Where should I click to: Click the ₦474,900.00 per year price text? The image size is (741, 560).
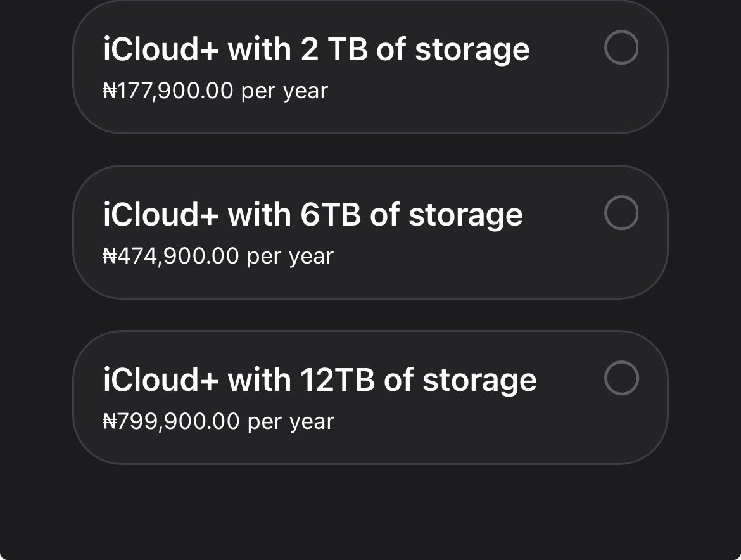(x=218, y=256)
